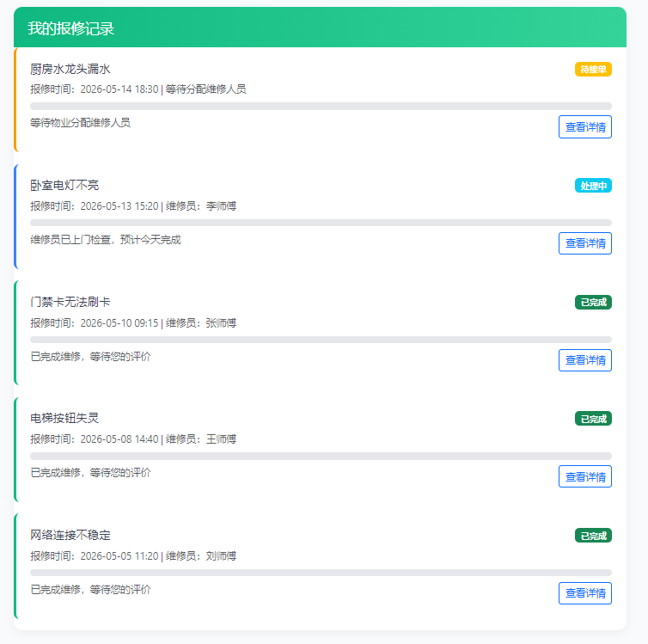Click the text 等待物业分配维修人员
The height and width of the screenshot is (644, 648).
tap(80, 123)
